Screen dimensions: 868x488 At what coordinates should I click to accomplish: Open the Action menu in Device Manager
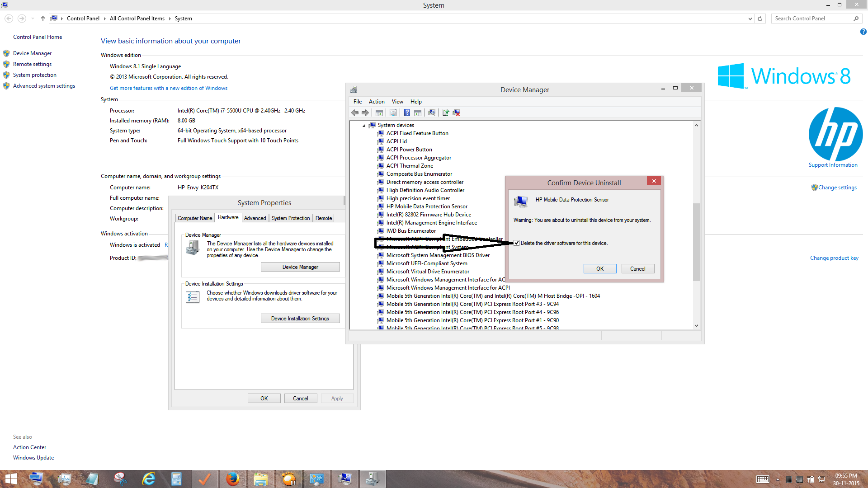tap(376, 102)
